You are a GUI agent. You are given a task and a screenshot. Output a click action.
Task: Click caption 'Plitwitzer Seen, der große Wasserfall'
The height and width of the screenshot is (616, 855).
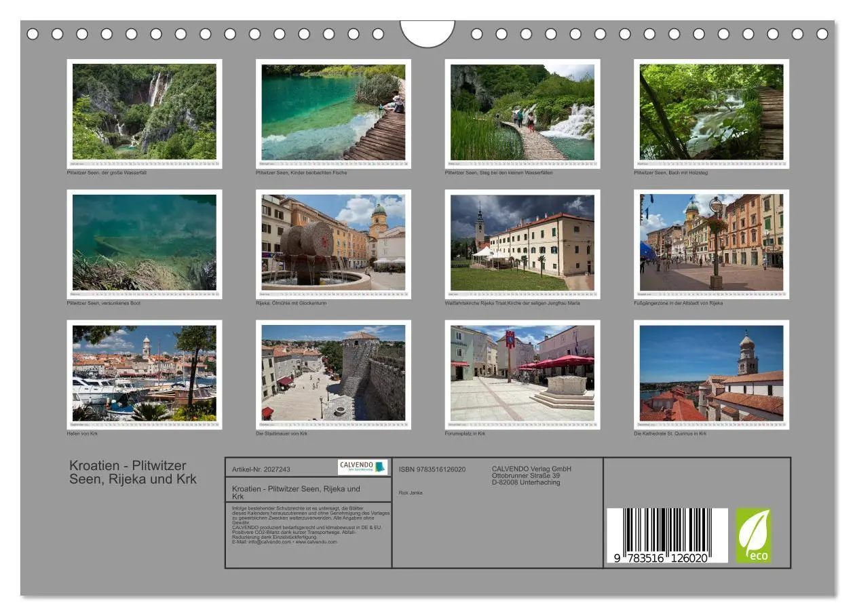click(x=107, y=173)
